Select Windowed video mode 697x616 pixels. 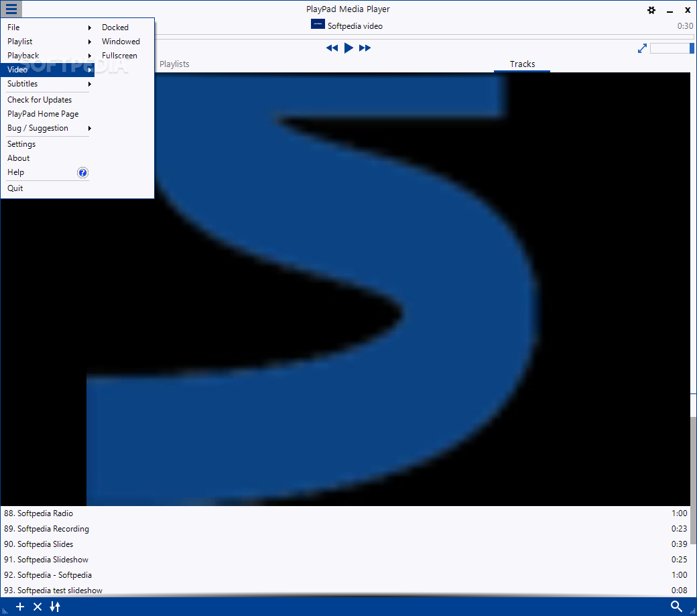121,42
